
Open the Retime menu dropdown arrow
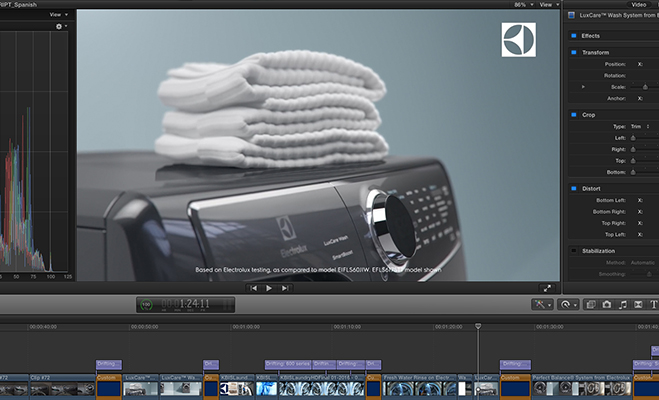[575, 305]
